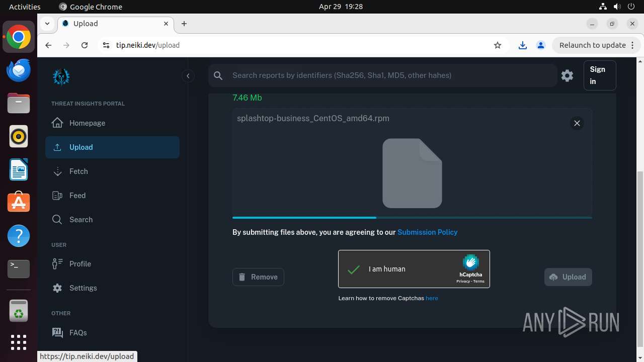Open the clock and calendar in top bar
Image resolution: width=644 pixels, height=362 pixels.
pyautogui.click(x=341, y=7)
